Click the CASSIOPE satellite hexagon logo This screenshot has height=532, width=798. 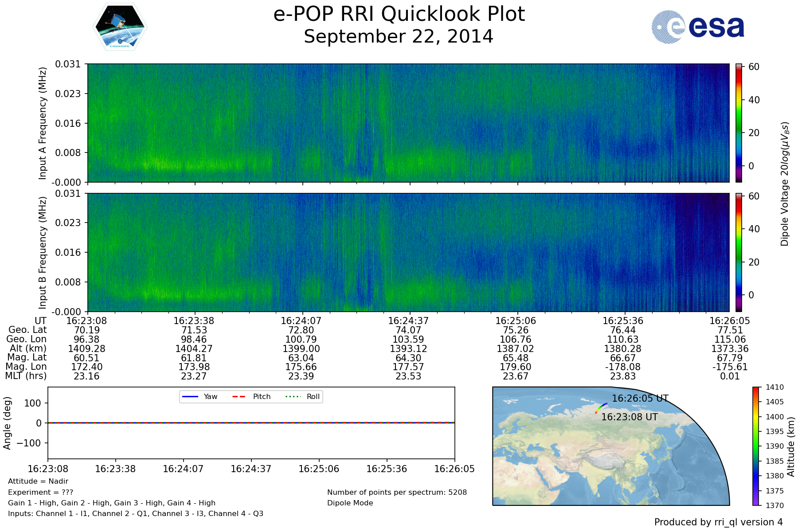pyautogui.click(x=120, y=27)
